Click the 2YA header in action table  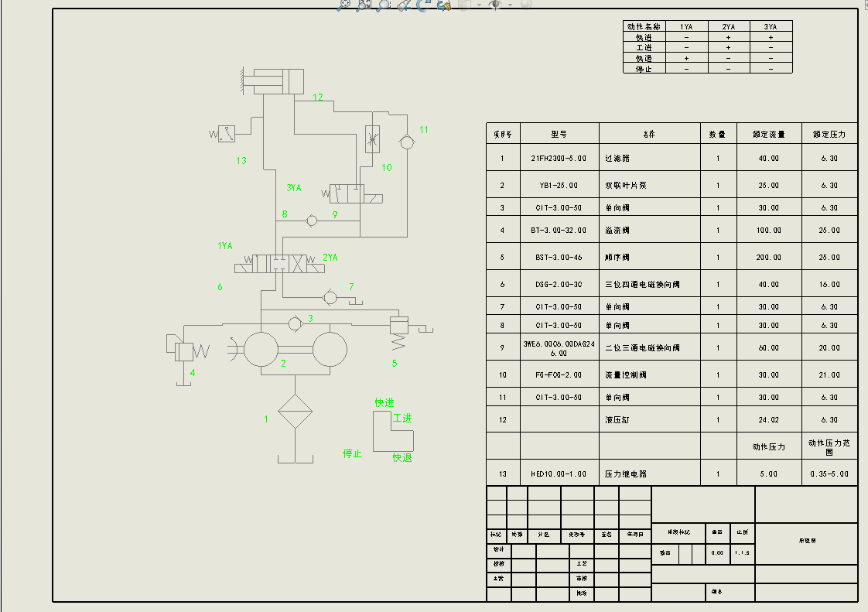click(729, 26)
